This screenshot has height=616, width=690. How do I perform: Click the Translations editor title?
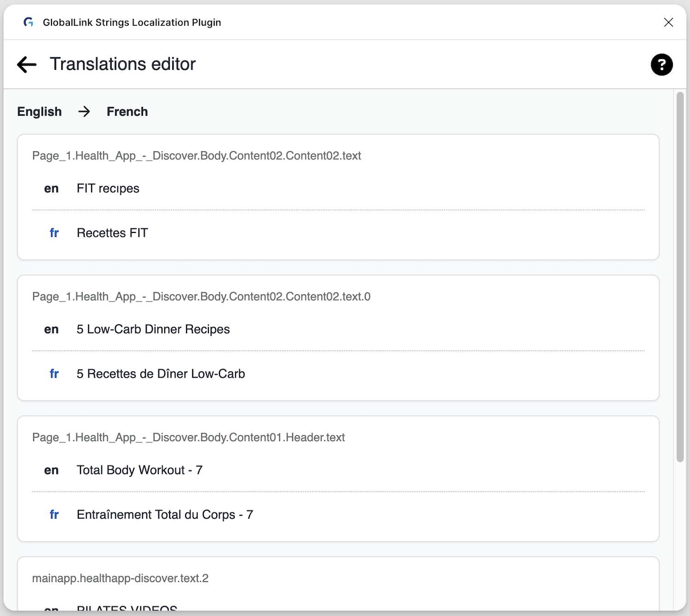[123, 64]
